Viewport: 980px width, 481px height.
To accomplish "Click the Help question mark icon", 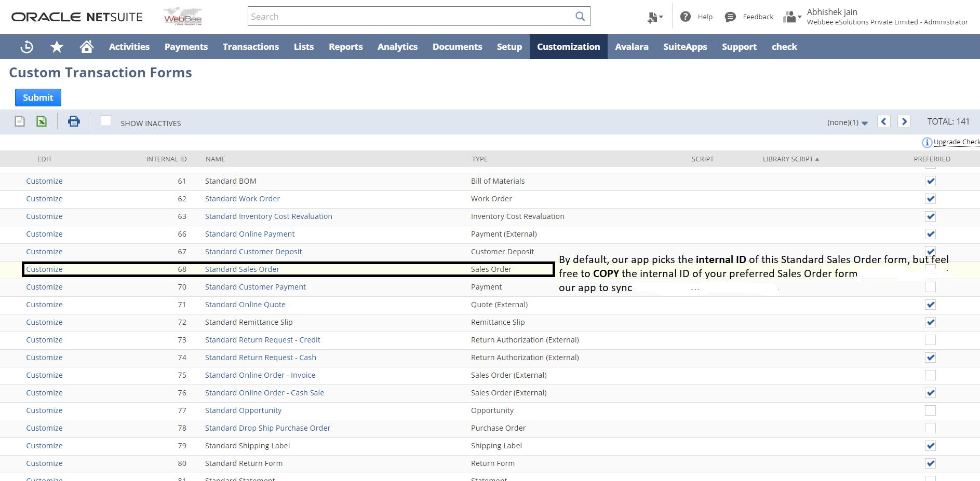I will pos(686,17).
